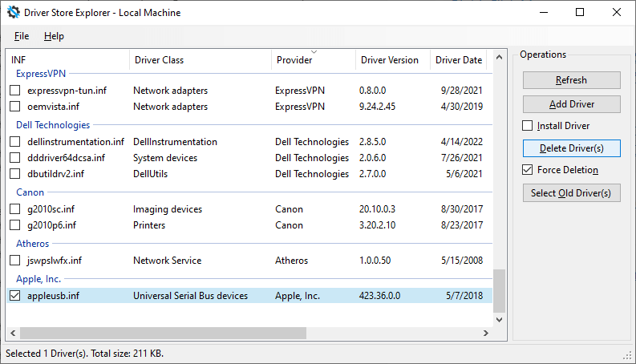636x364 pixels.
Task: Click the Select Old Driver(s) button
Action: [572, 193]
